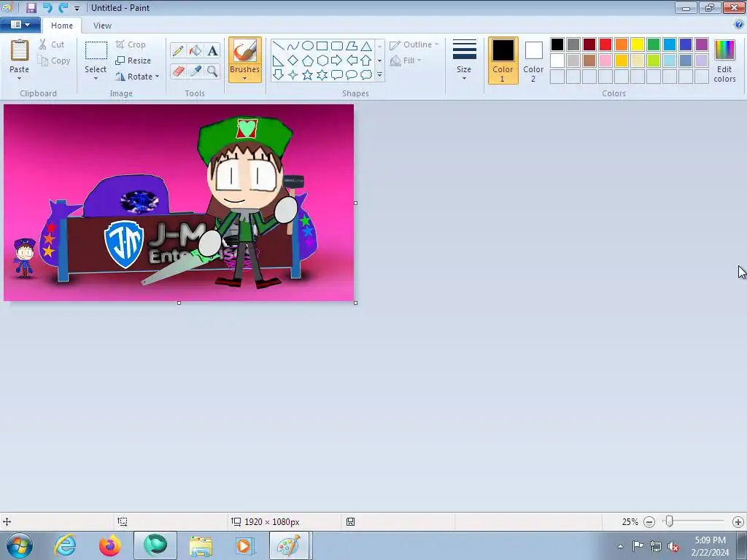Screen dimensions: 747x560
Task: Choose the Rectangle shape
Action: pyautogui.click(x=322, y=46)
